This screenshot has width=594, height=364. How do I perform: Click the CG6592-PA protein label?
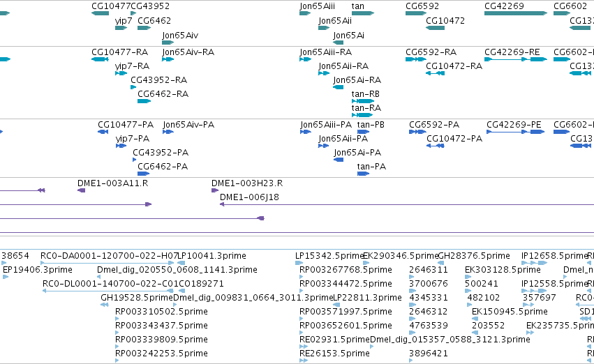(x=434, y=125)
